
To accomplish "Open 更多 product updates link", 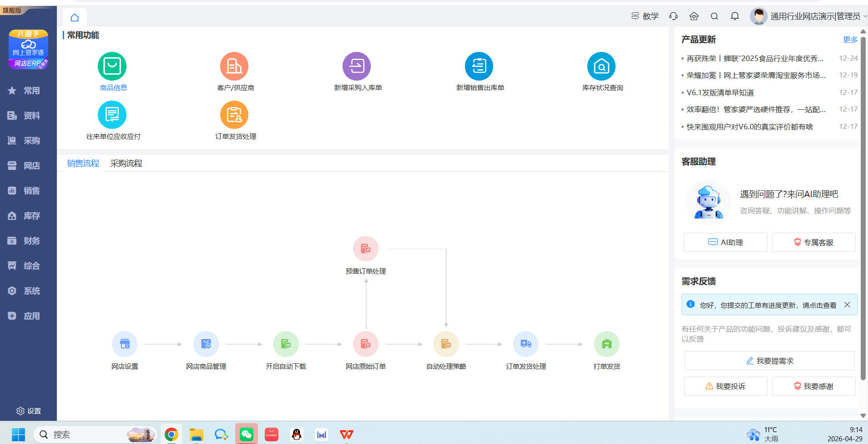I will [x=850, y=40].
